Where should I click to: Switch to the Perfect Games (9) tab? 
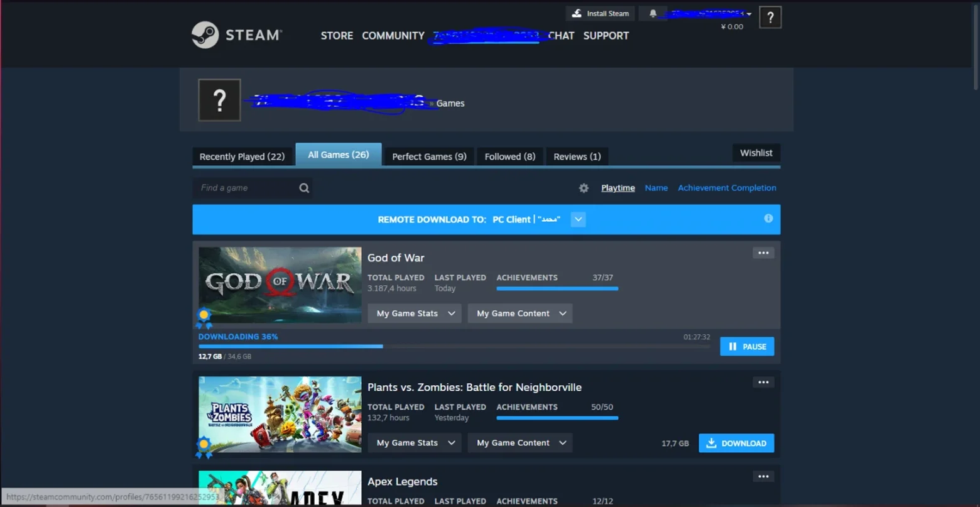(x=429, y=156)
